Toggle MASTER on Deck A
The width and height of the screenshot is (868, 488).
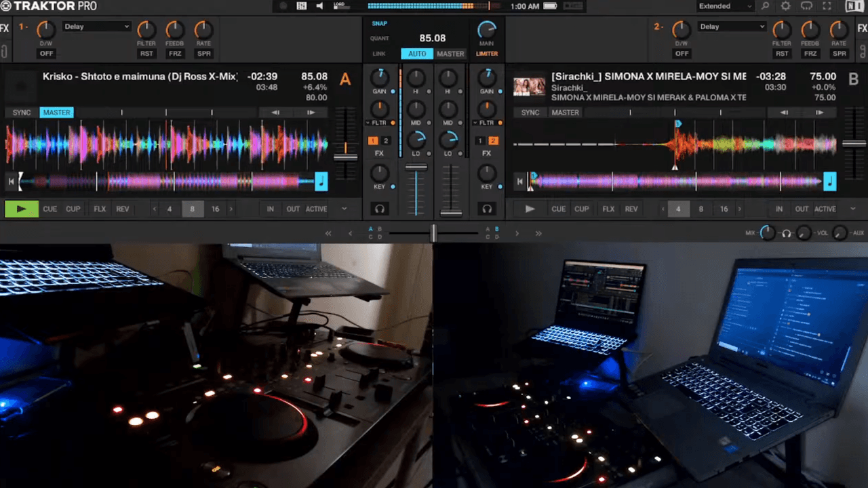pos(56,113)
